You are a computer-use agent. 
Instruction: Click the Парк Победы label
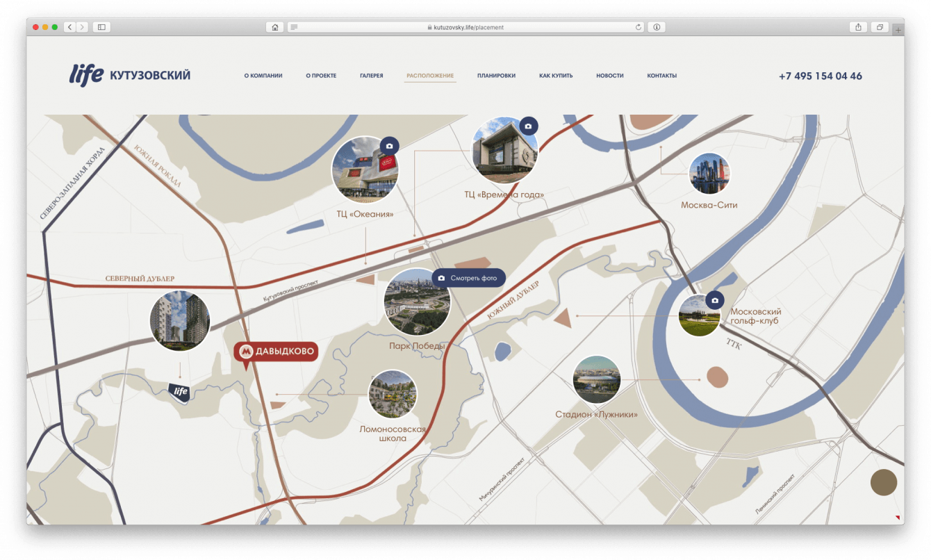coord(417,346)
